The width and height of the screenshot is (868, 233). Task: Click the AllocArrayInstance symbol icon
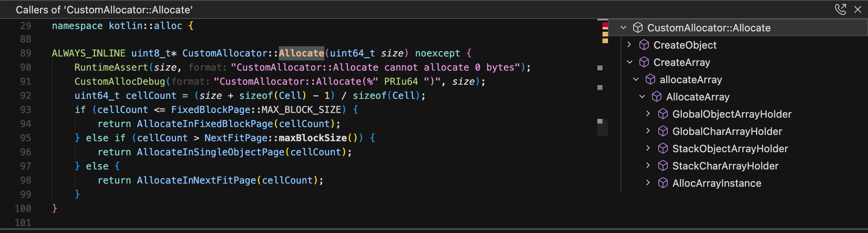(x=663, y=183)
